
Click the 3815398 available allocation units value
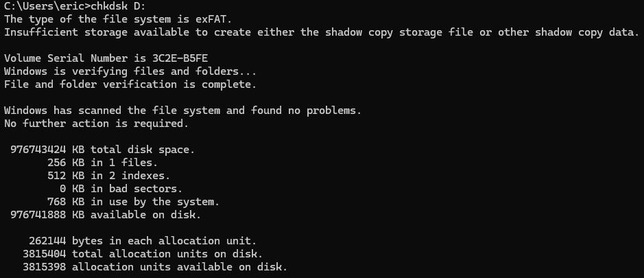45,267
